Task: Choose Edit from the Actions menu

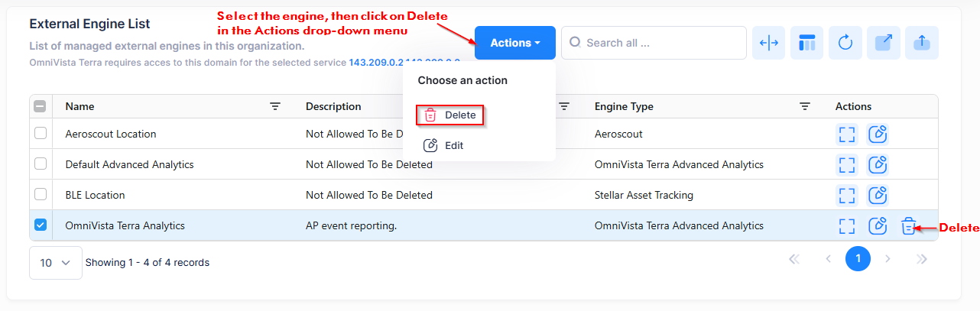Action: point(444,145)
